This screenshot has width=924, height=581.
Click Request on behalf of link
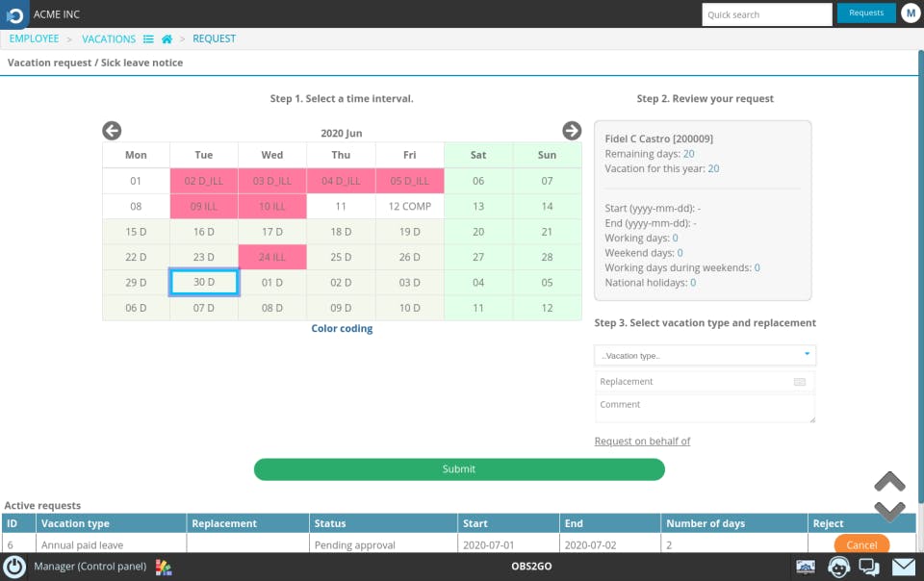[642, 441]
